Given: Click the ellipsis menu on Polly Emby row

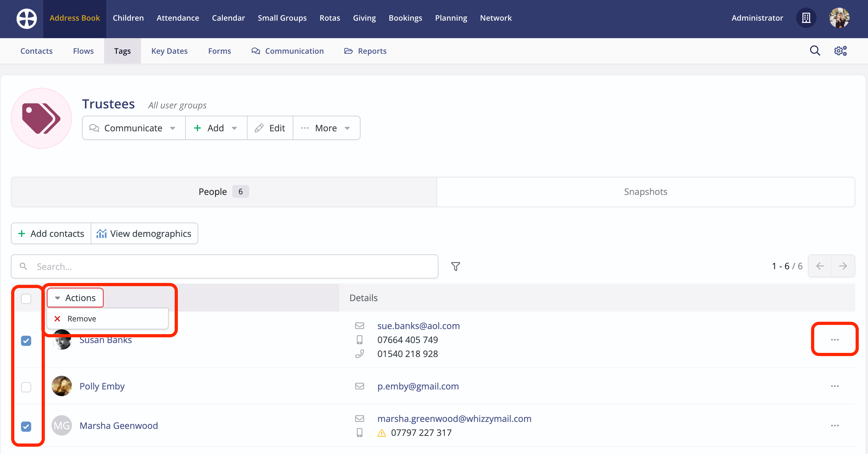Looking at the screenshot, I should click(834, 386).
